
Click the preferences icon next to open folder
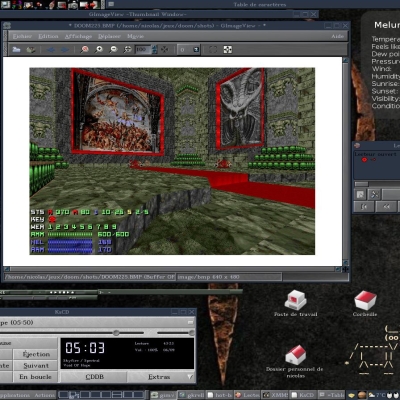click(31, 50)
